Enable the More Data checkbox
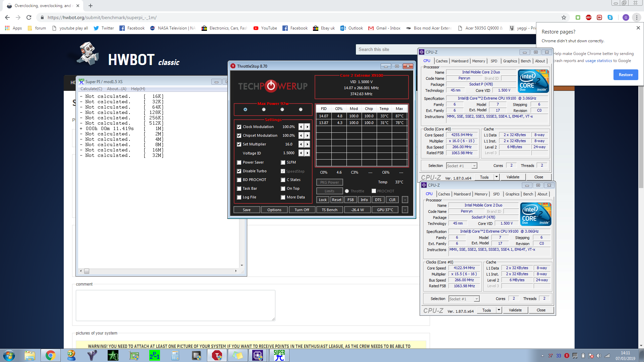This screenshot has width=644, height=362. pos(283,197)
